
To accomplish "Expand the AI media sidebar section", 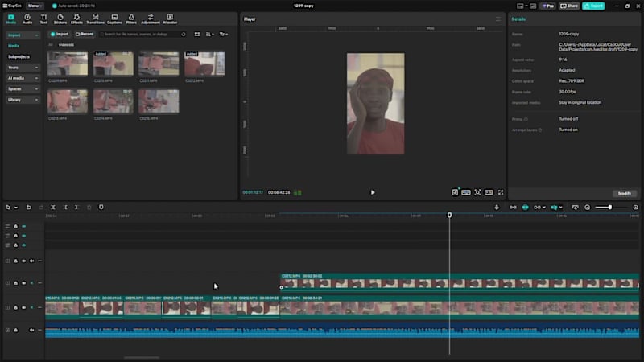I will (20, 78).
